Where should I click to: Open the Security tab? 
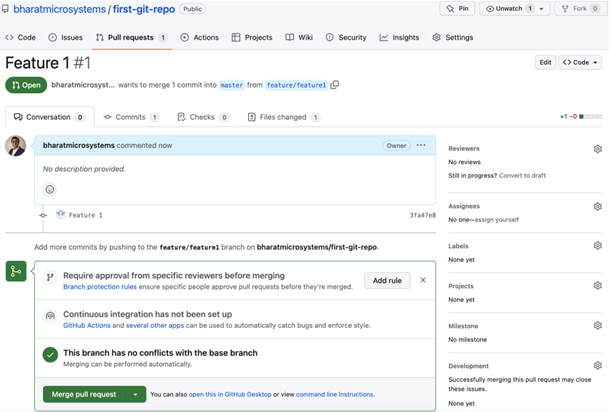pyautogui.click(x=346, y=37)
